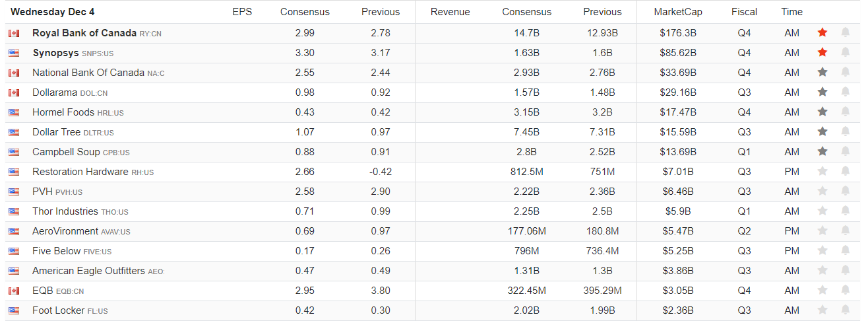Image resolution: width=868 pixels, height=321 pixels.
Task: Click the Time column header
Action: [x=791, y=12]
